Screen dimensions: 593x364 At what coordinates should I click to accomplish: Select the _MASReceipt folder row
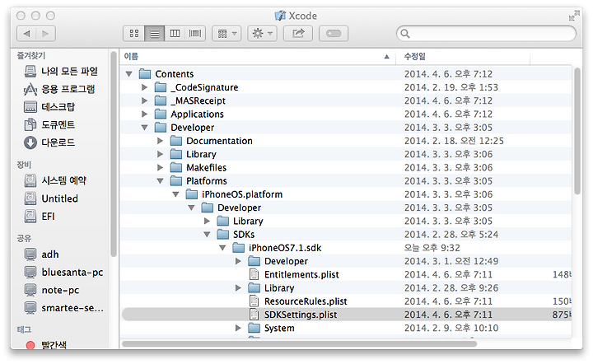pos(346,100)
